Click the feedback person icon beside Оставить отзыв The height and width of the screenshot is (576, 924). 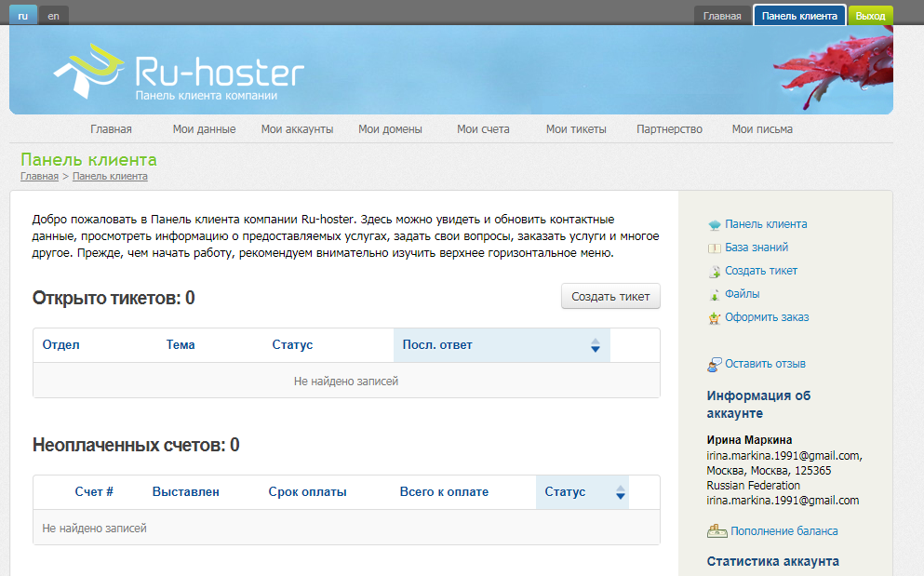715,363
